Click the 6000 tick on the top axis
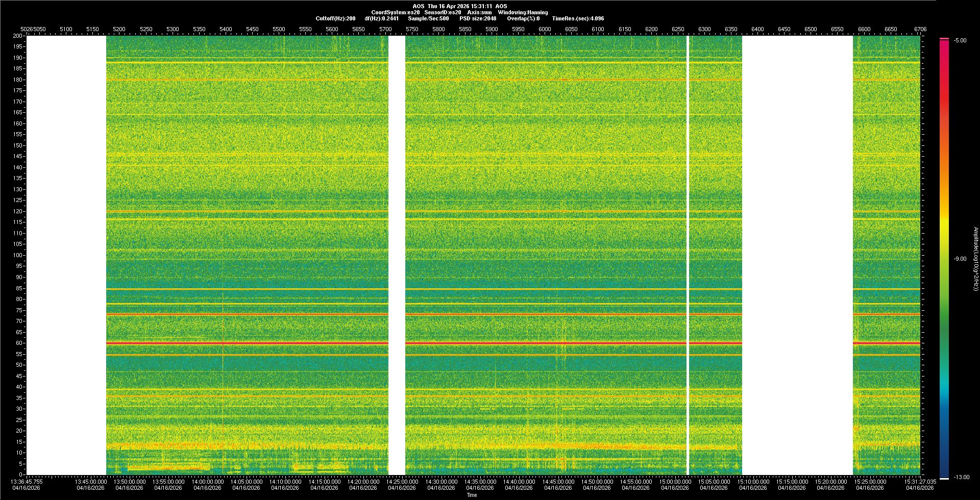 click(x=545, y=29)
